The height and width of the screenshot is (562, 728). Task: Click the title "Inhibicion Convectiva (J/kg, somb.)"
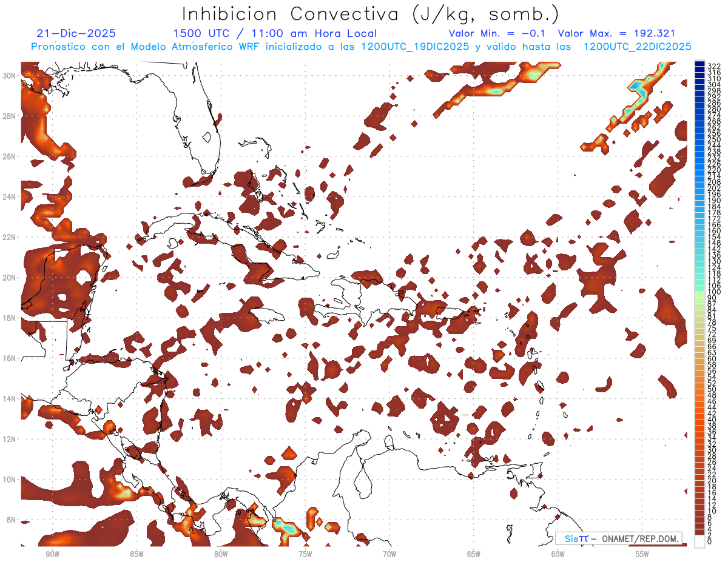coord(370,15)
